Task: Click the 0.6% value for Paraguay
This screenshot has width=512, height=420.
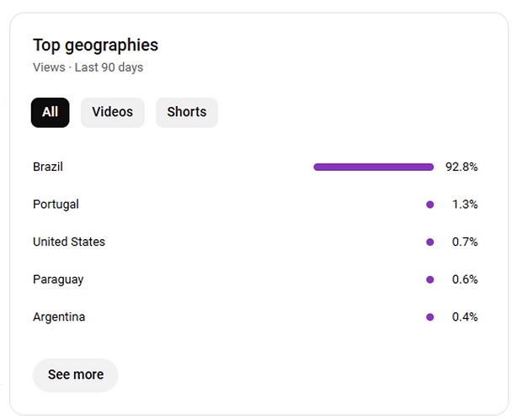Action: (465, 279)
